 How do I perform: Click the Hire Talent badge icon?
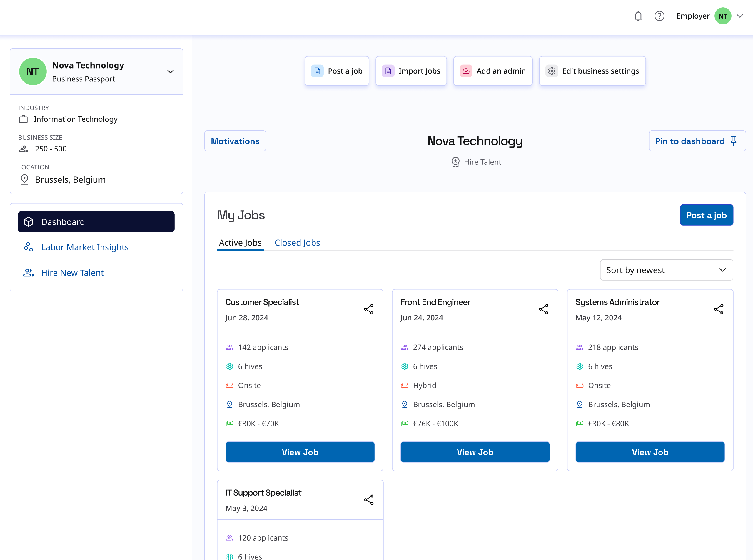point(455,162)
